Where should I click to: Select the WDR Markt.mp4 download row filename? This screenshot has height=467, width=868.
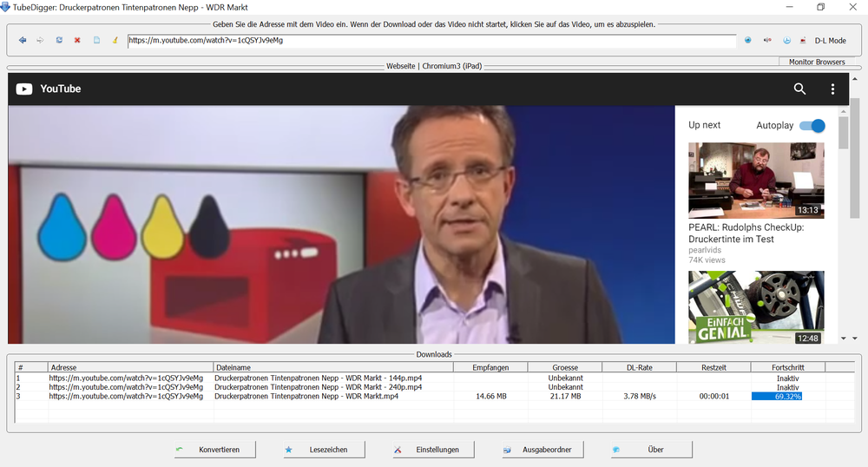306,396
